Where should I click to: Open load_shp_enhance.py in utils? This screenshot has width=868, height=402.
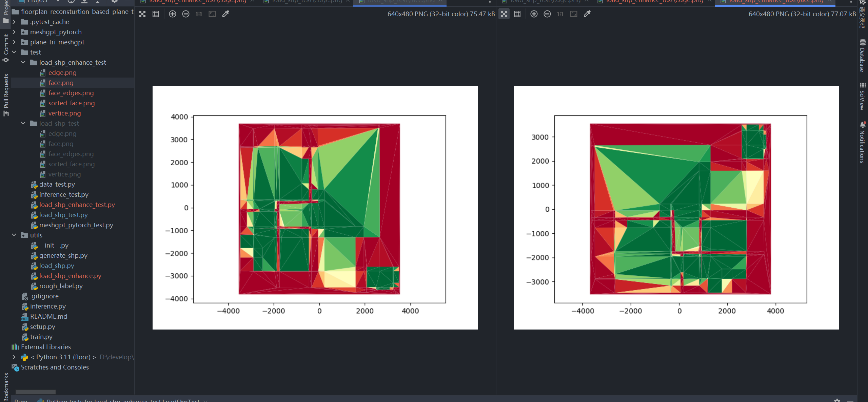(70, 276)
